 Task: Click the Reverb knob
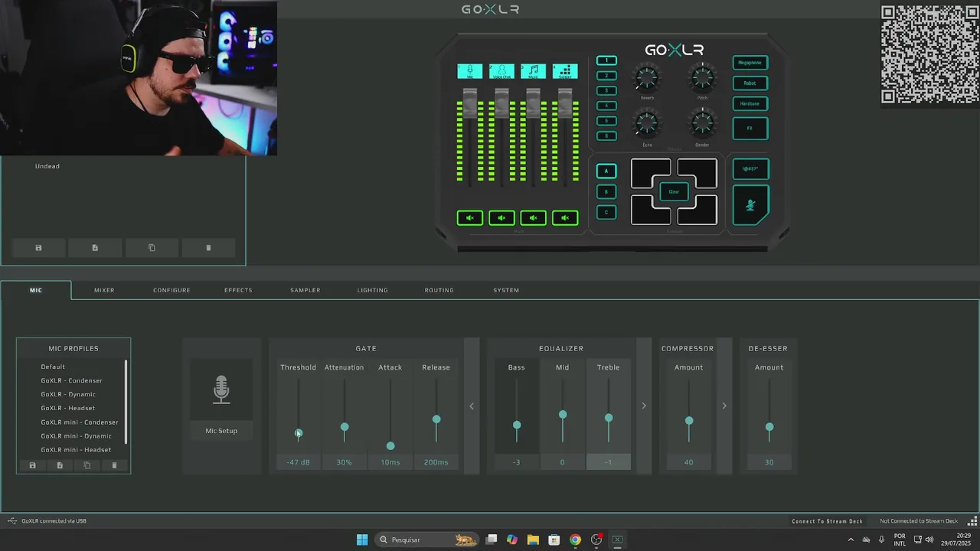[x=647, y=77]
